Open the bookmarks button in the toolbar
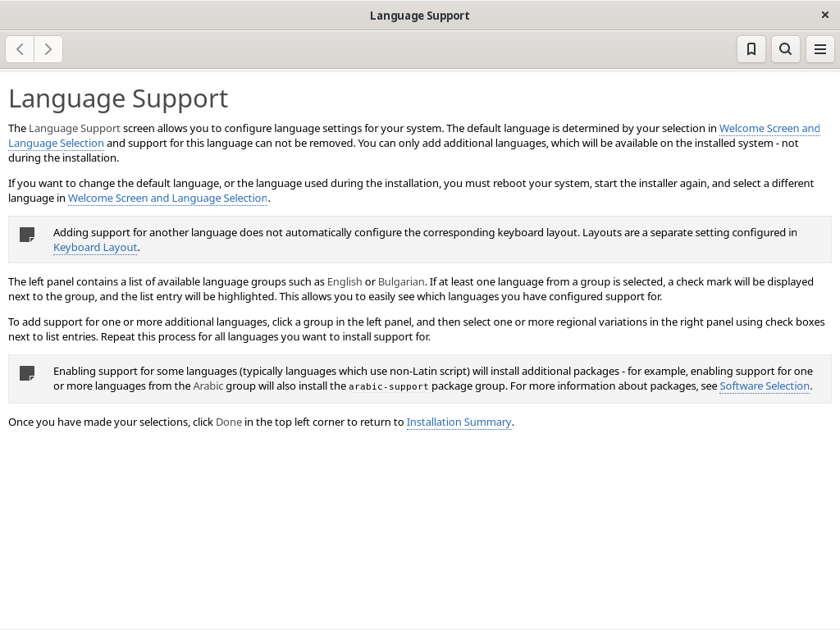The image size is (840, 630). pos(751,49)
